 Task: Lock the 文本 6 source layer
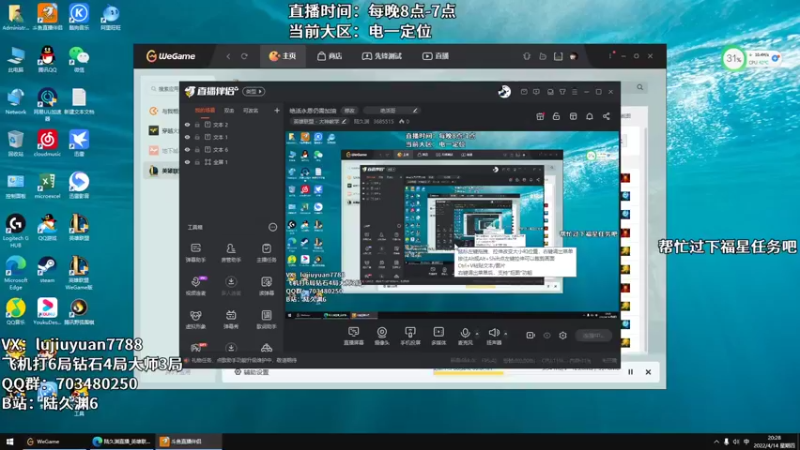(197, 149)
